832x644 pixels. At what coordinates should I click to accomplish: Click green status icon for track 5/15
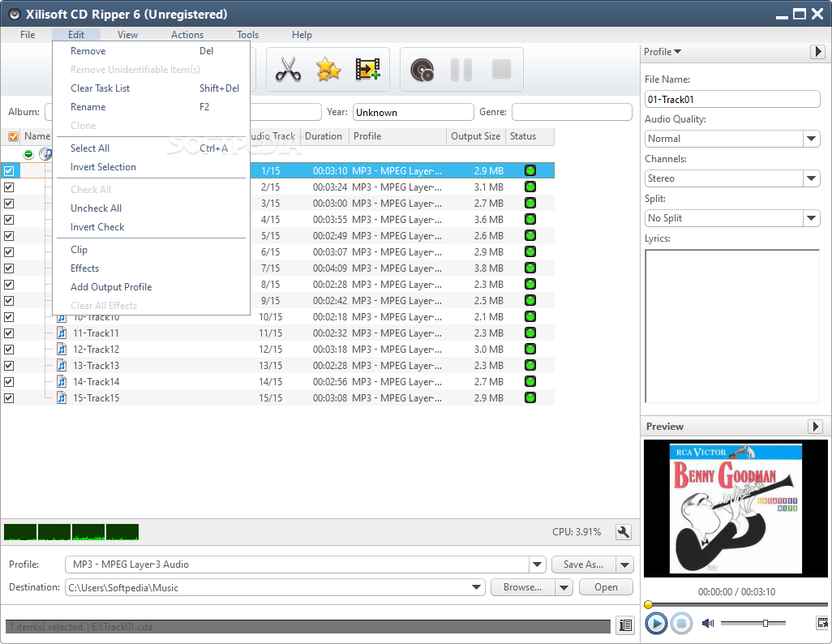click(530, 235)
